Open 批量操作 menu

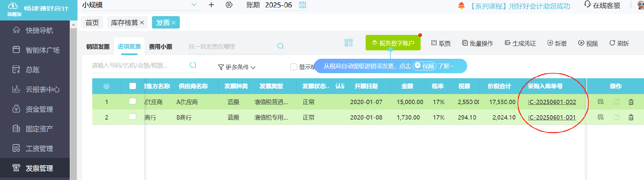(478, 43)
